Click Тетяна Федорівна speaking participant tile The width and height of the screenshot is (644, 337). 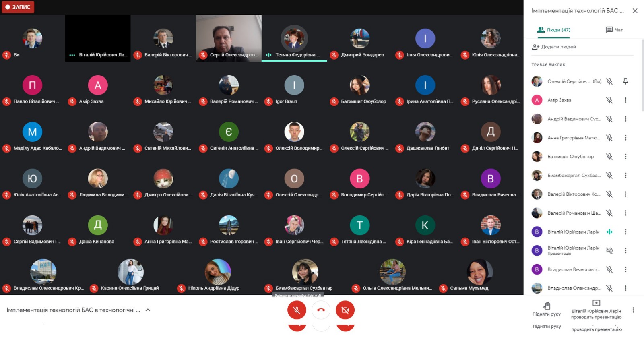tap(294, 38)
